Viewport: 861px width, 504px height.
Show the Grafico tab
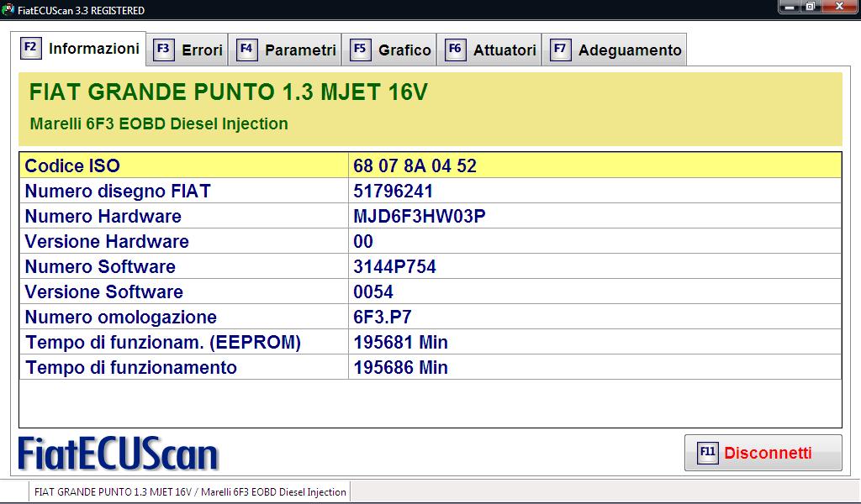pyautogui.click(x=389, y=50)
